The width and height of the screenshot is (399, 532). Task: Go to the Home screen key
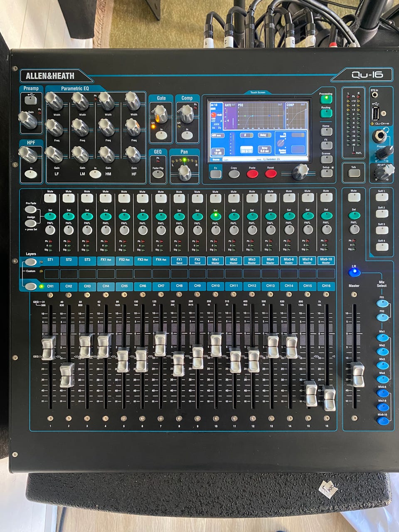click(326, 132)
